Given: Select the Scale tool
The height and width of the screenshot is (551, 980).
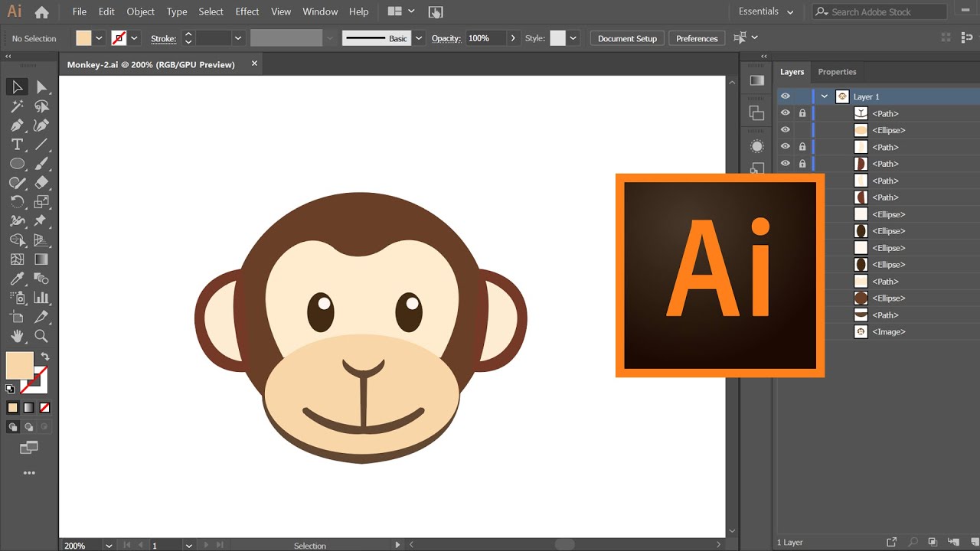Looking at the screenshot, I should tap(41, 202).
